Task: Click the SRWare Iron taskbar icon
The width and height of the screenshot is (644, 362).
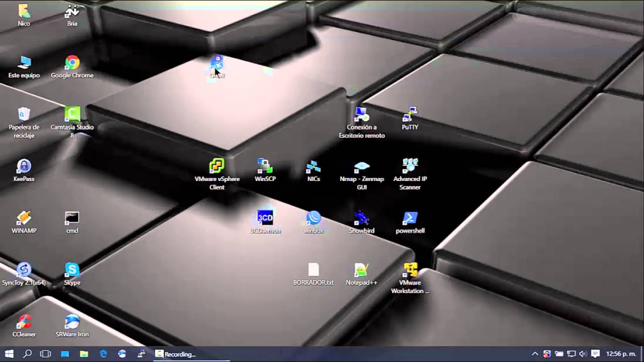Action: point(122,354)
